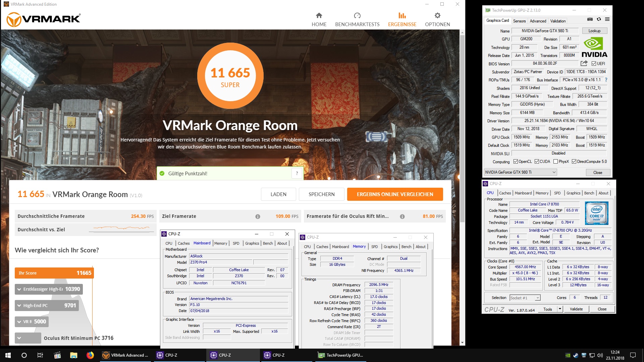Go to BENCHMARKTESTS in VRMark
Viewport: 644px width, 362px height.
[357, 20]
